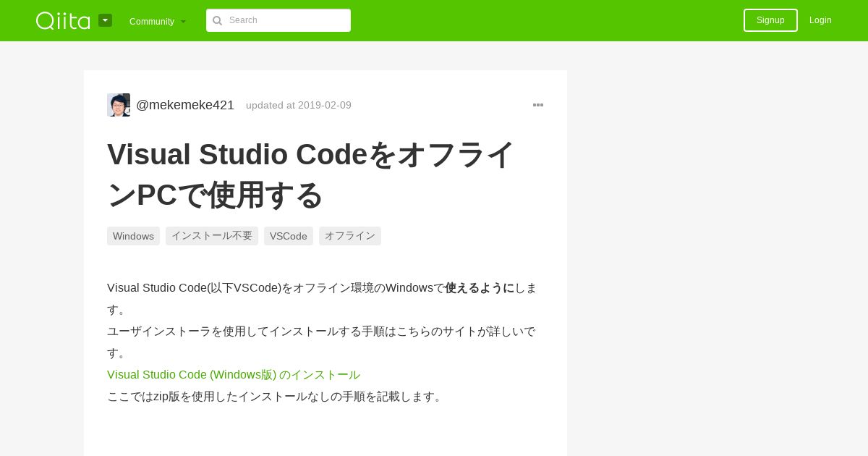Focus the Search input field
The image size is (868, 456).
click(278, 20)
